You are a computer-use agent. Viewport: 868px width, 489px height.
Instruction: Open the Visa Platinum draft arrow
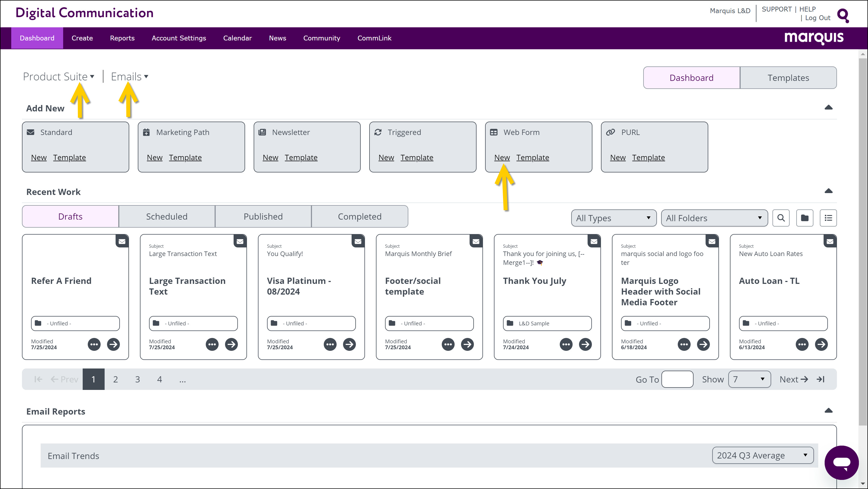[349, 344]
